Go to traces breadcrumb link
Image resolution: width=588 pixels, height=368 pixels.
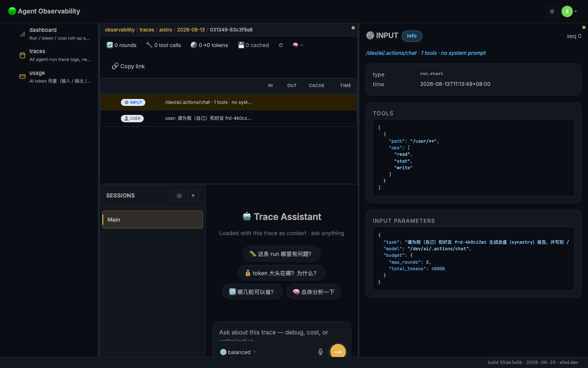point(147,30)
